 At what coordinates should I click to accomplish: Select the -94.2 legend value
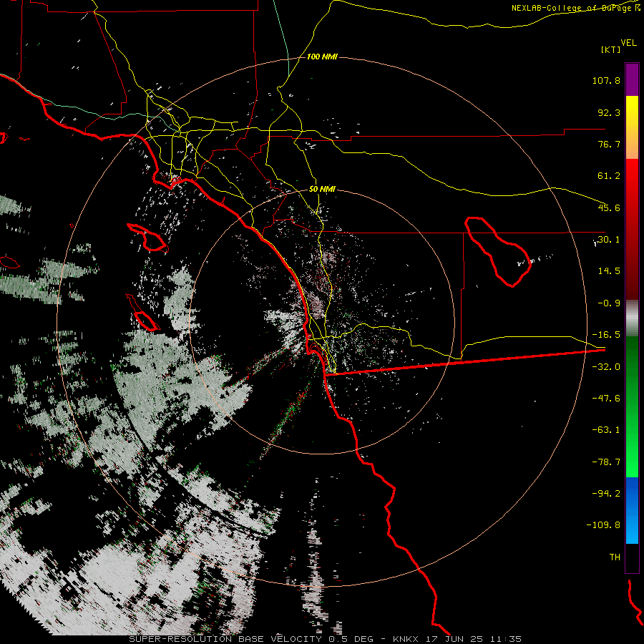point(606,493)
